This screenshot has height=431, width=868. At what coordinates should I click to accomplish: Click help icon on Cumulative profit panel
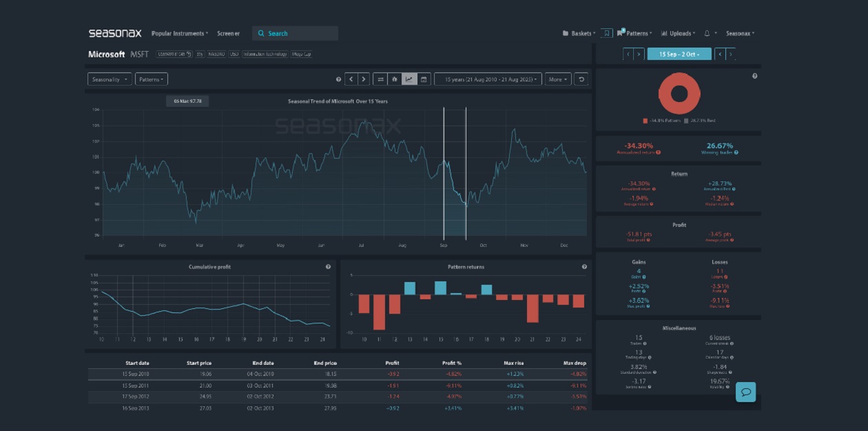[x=328, y=267]
